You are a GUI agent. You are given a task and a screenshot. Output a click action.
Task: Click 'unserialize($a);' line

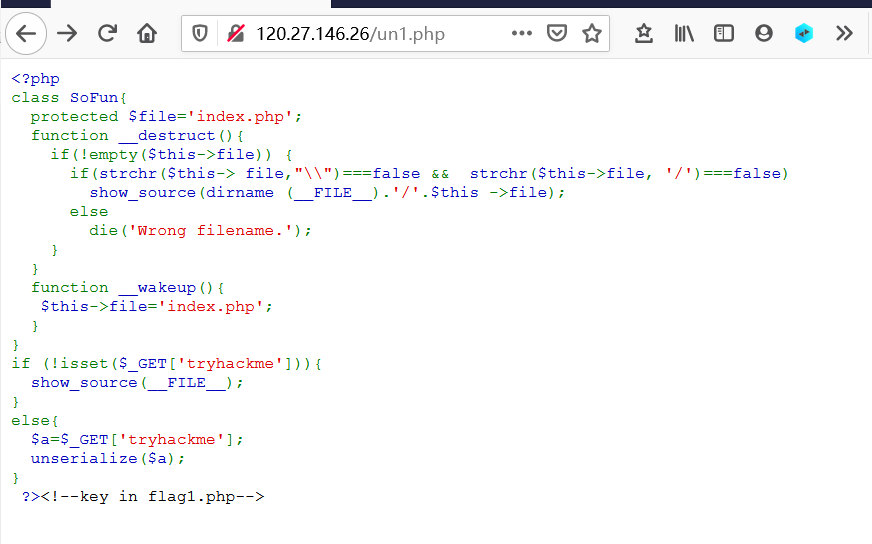coord(108,459)
